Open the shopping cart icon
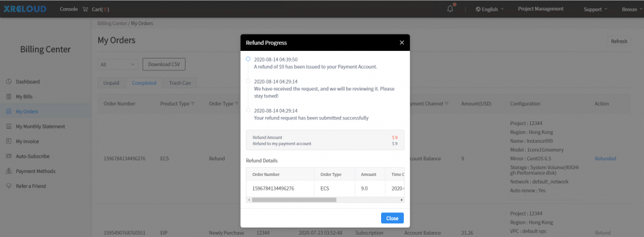This screenshot has width=644, height=237. (86, 9)
